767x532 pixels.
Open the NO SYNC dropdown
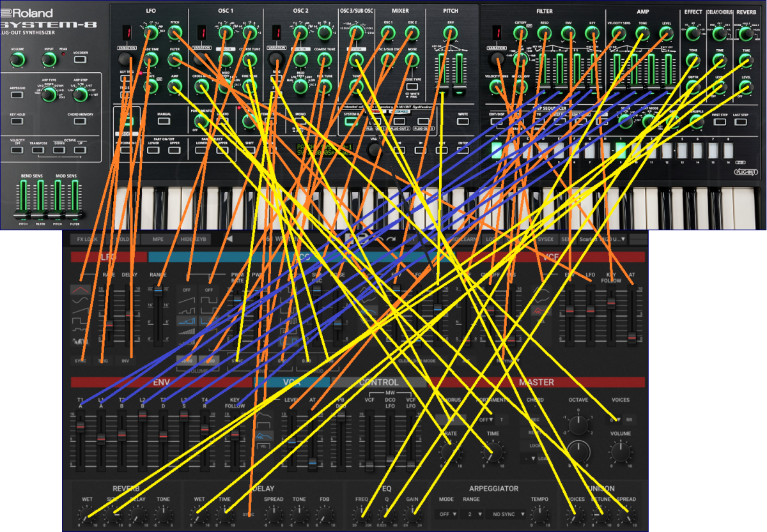click(505, 513)
